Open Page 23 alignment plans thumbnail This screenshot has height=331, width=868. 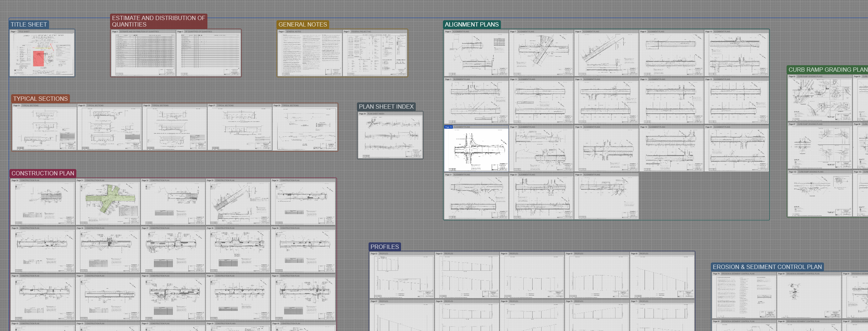[x=607, y=196]
